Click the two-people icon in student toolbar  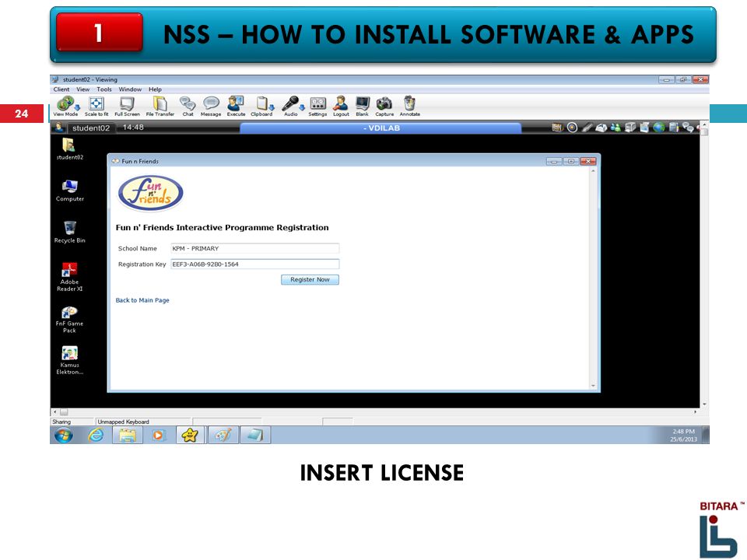coord(615,127)
